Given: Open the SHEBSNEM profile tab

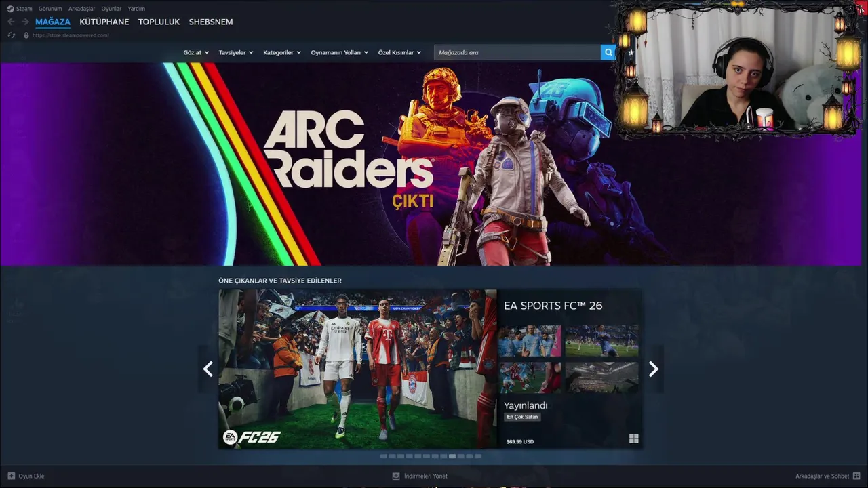Looking at the screenshot, I should (x=211, y=22).
